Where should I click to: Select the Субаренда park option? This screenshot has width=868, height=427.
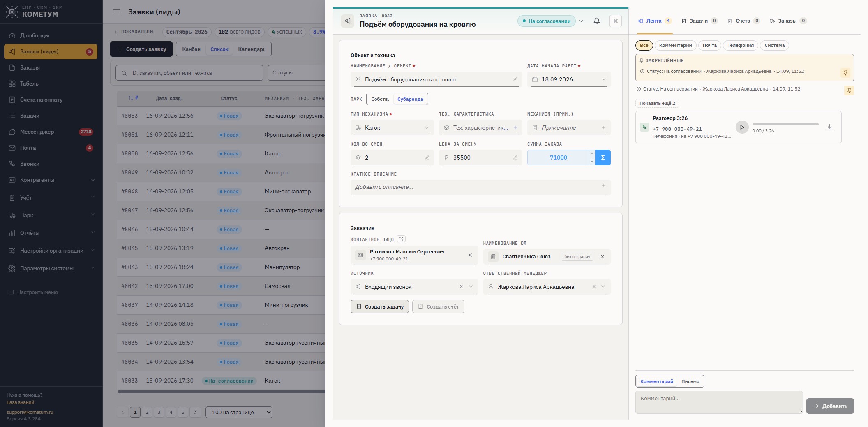pos(410,99)
